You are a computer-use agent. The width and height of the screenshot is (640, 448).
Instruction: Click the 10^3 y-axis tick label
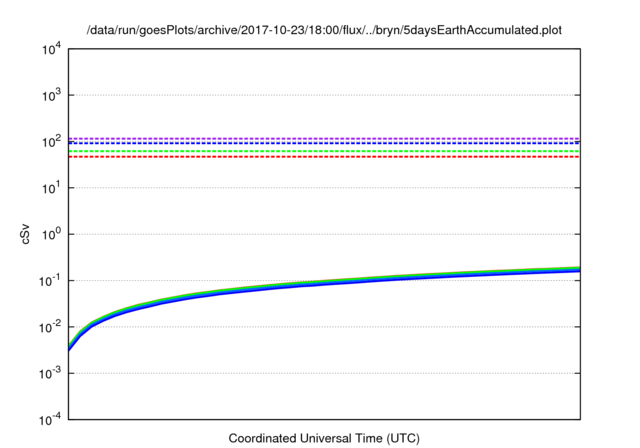pyautogui.click(x=51, y=96)
